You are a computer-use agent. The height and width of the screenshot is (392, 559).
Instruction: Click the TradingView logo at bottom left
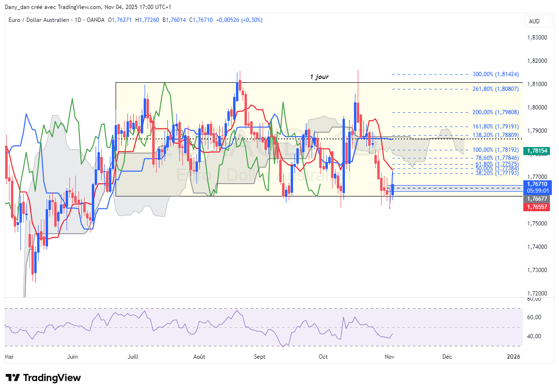pyautogui.click(x=43, y=378)
